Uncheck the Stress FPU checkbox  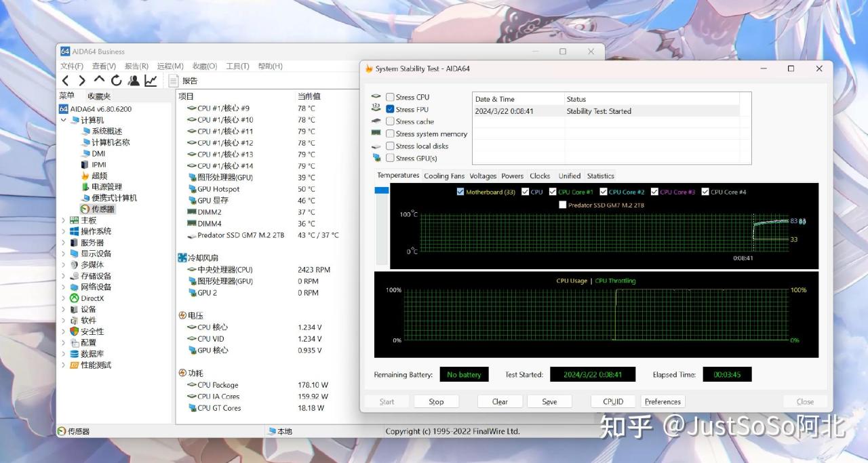390,109
